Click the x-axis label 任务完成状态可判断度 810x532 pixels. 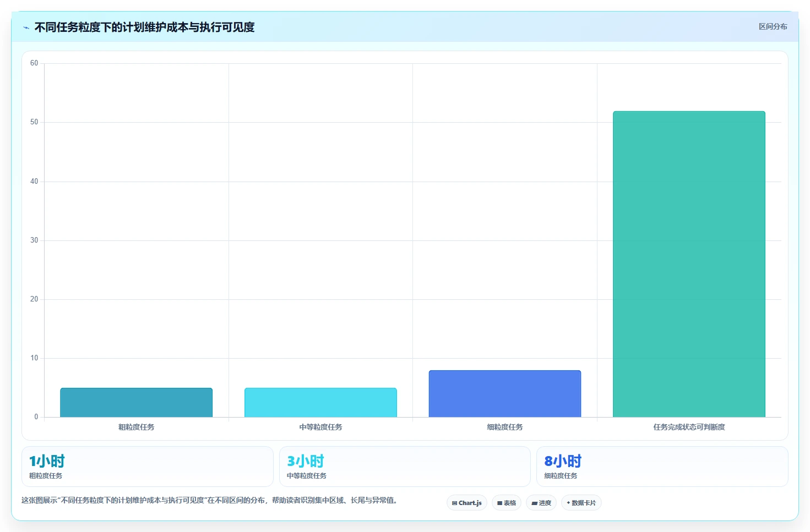[689, 427]
